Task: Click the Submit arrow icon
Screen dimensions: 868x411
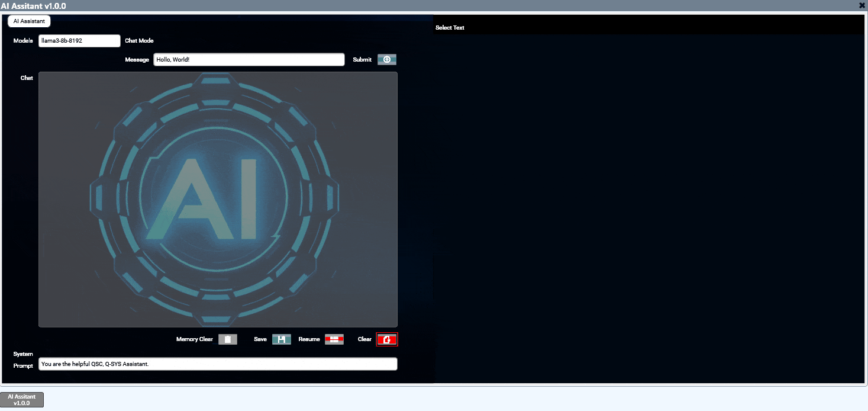Action: tap(387, 59)
